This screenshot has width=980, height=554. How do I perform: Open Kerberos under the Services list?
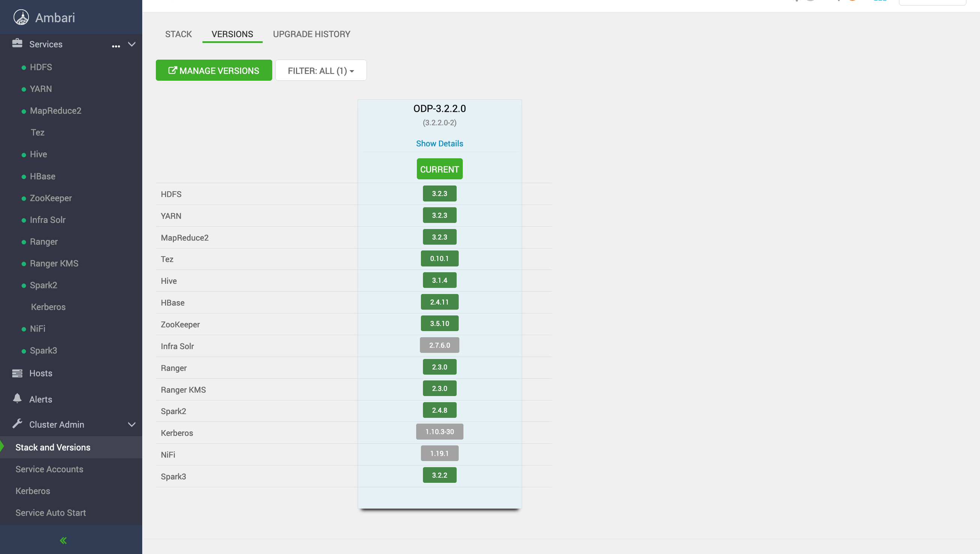coord(48,307)
